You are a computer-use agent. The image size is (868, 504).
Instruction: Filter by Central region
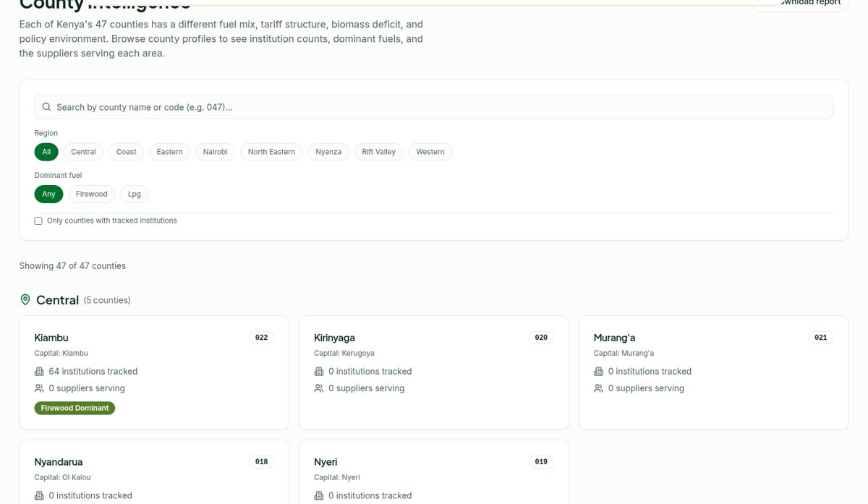[x=83, y=152]
